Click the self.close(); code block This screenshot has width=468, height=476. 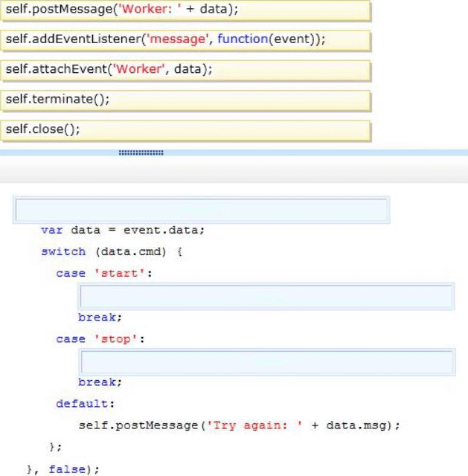[x=185, y=130]
